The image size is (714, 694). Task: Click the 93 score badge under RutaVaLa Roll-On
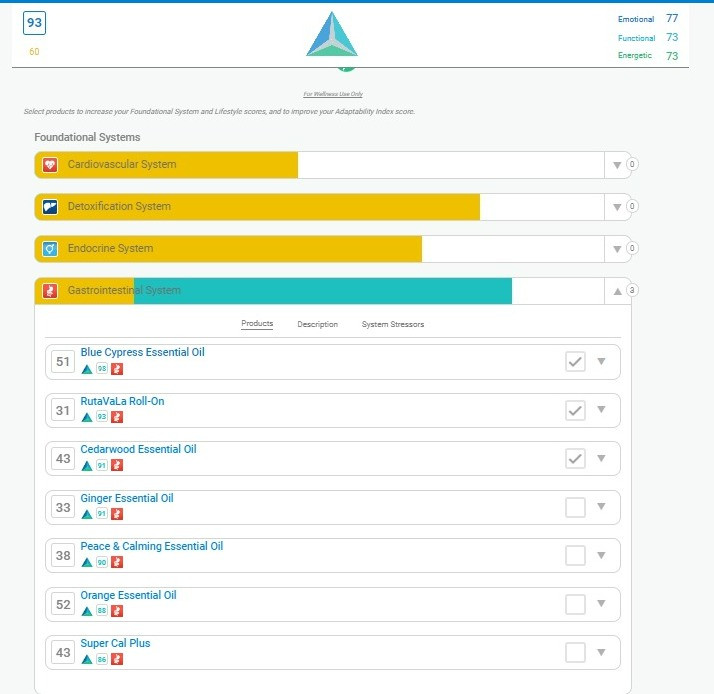[102, 417]
